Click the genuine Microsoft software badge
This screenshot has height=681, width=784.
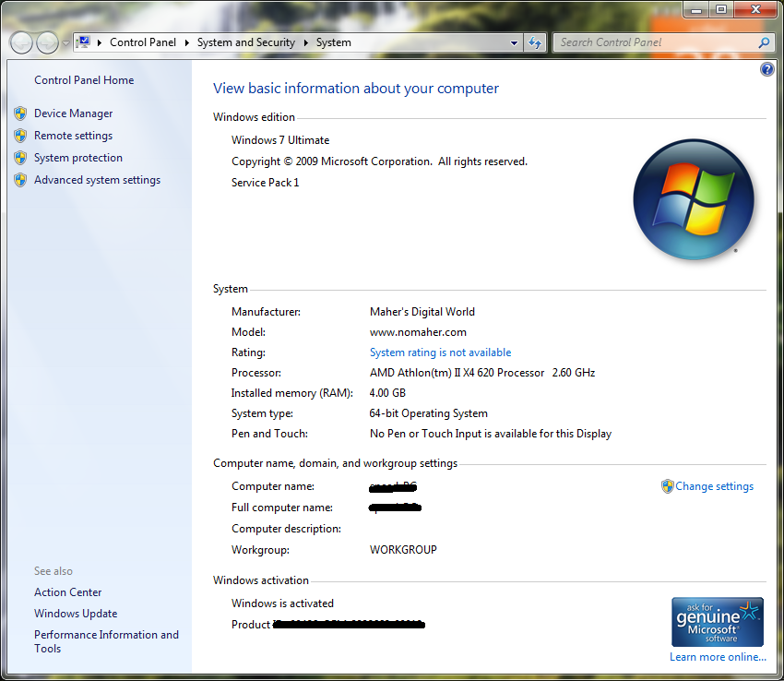(717, 622)
